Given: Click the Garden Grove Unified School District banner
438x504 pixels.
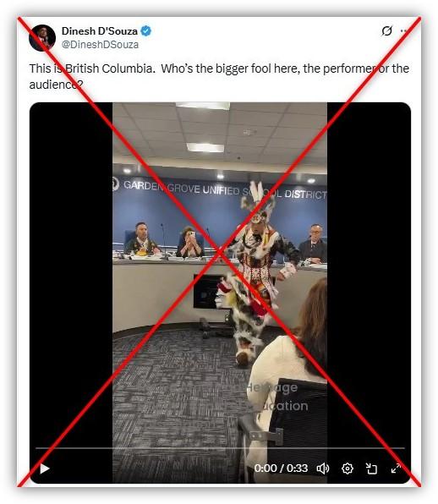Looking at the screenshot, I should coord(220,189).
